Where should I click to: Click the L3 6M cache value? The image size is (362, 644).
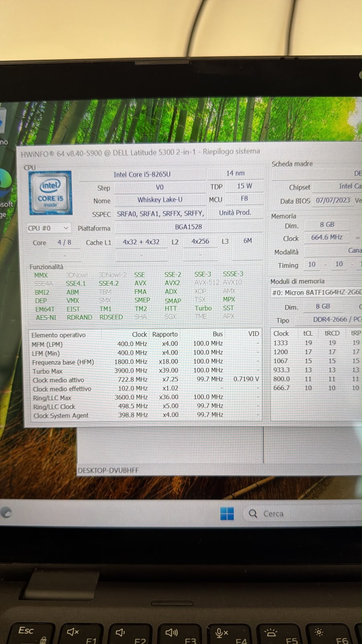tap(248, 241)
